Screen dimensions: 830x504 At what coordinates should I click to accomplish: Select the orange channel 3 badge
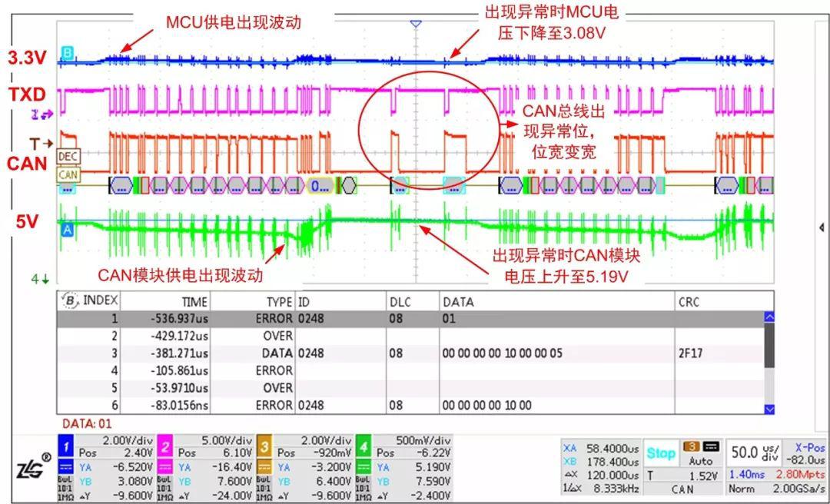[264, 448]
